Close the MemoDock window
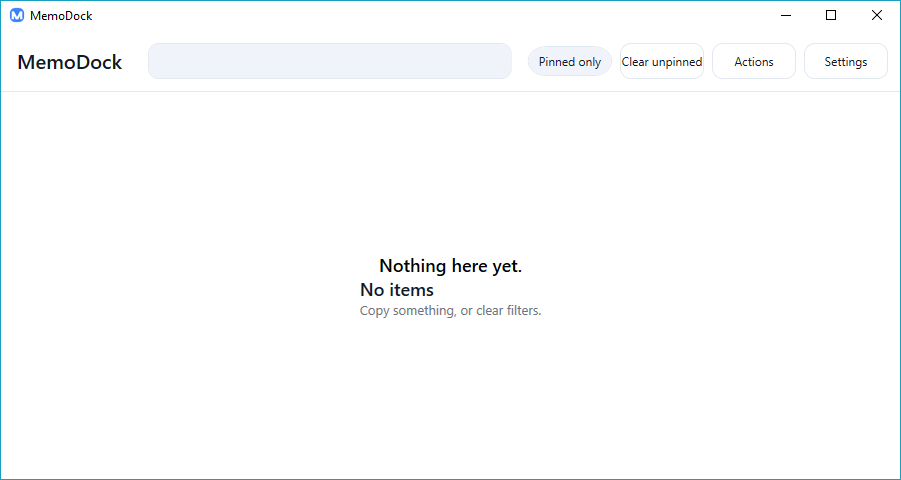The height and width of the screenshot is (480, 901). point(877,15)
